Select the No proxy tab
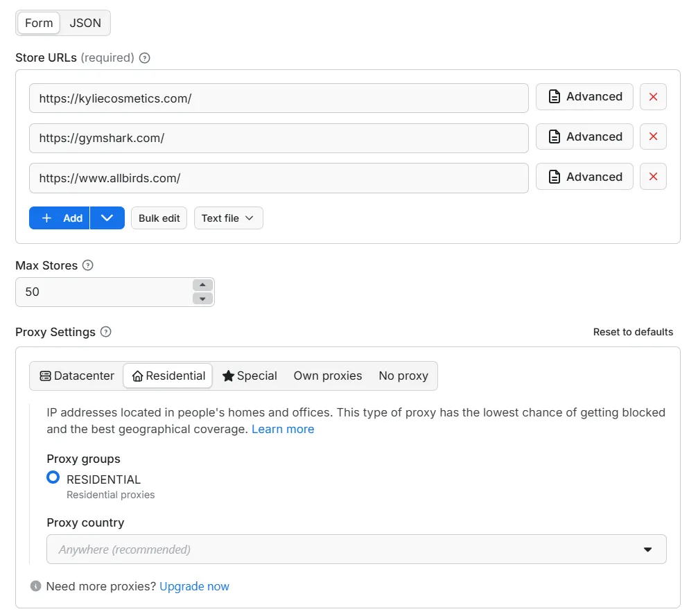The height and width of the screenshot is (616, 689). [403, 376]
